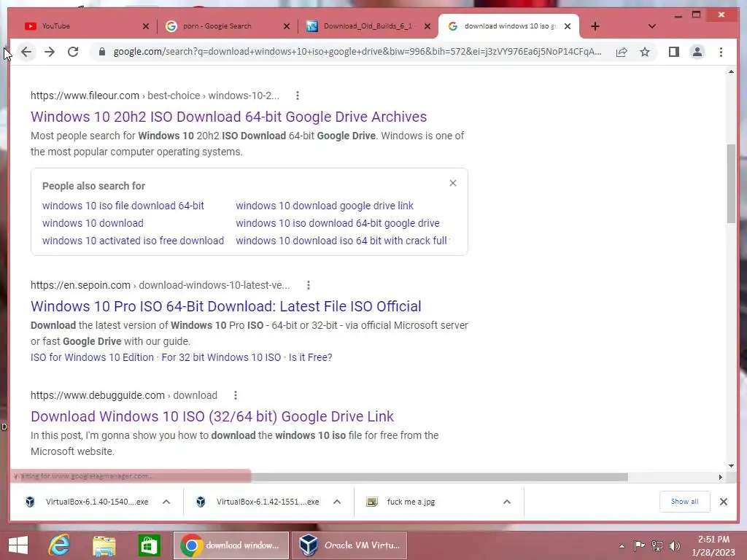Select windows 10 activated iso free download
The width and height of the screenshot is (747, 560).
tap(133, 241)
